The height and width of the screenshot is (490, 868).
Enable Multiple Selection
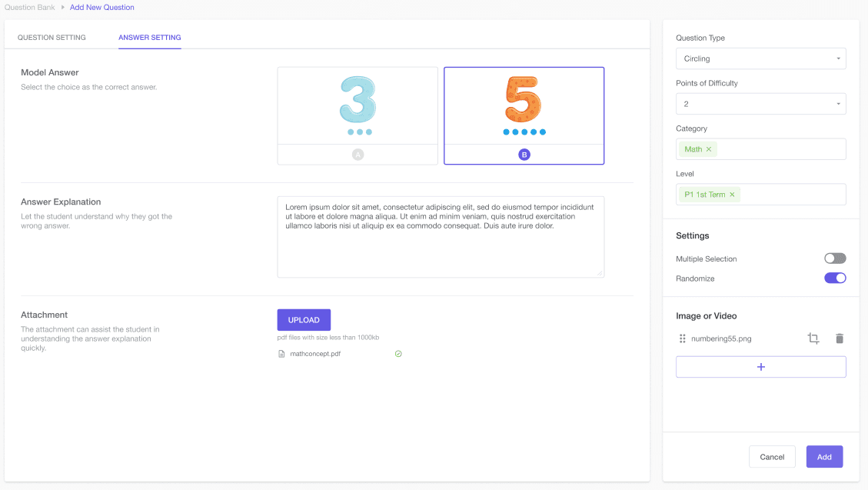pyautogui.click(x=835, y=258)
